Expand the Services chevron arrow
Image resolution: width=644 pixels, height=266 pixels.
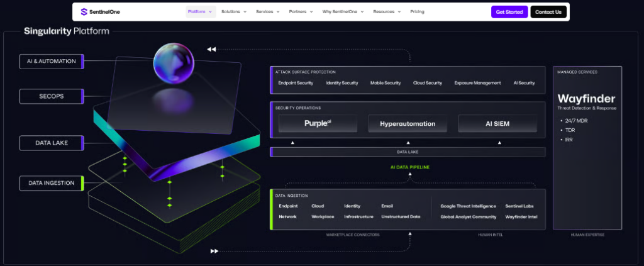278,12
